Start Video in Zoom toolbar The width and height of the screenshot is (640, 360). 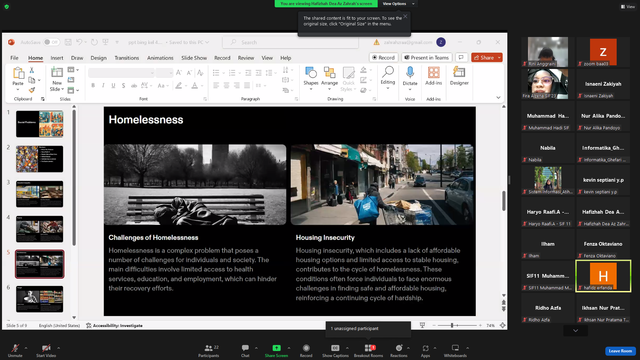(x=46, y=350)
